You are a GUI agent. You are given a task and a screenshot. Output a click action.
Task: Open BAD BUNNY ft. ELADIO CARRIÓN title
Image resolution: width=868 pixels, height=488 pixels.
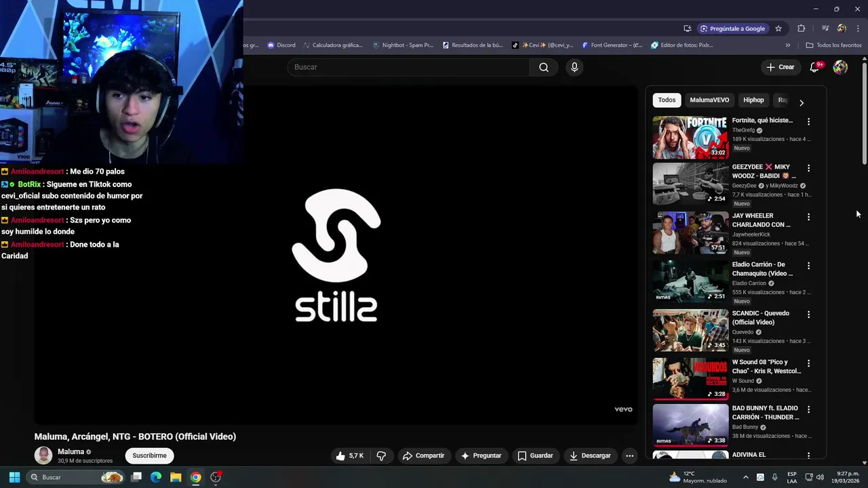pyautogui.click(x=766, y=413)
